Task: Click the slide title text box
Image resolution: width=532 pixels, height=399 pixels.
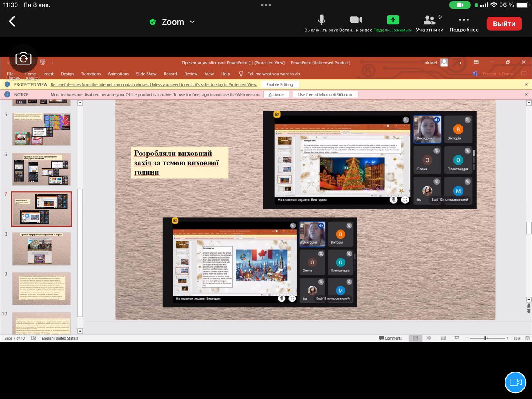Action: [180, 163]
